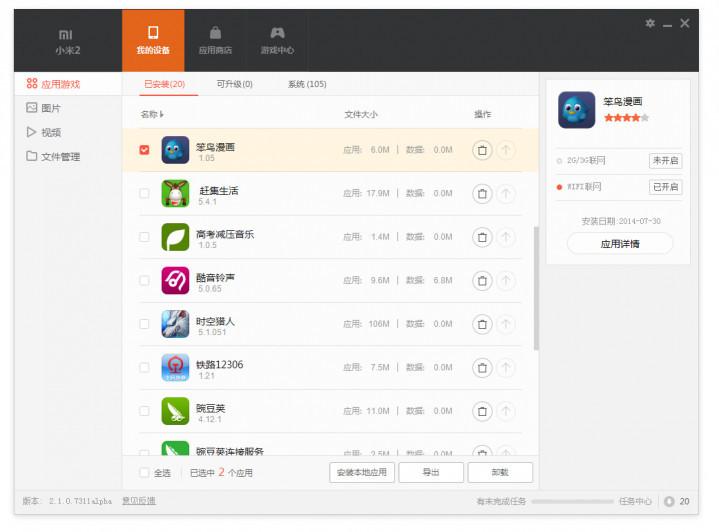Screen dimensions: 719x532
Task: Open 应用详情 for 笨鸟漫画
Action: pyautogui.click(x=620, y=244)
